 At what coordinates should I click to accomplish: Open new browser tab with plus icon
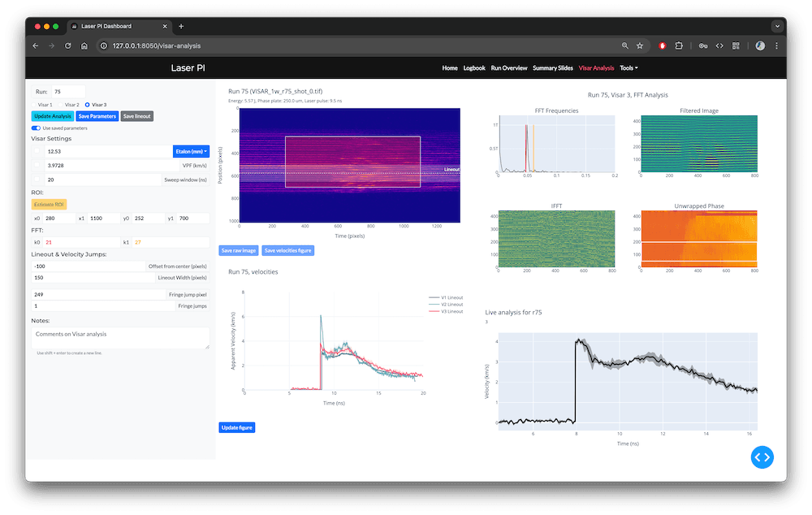click(x=181, y=26)
